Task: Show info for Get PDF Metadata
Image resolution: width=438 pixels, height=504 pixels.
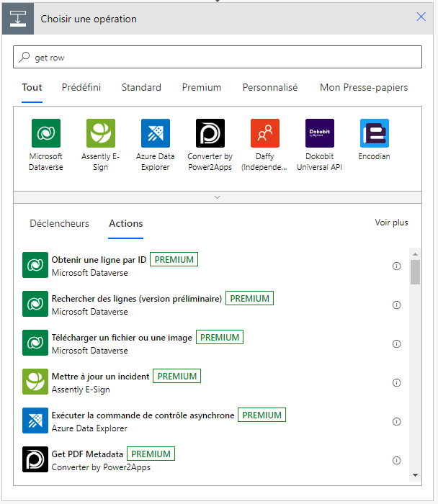Action: (396, 461)
